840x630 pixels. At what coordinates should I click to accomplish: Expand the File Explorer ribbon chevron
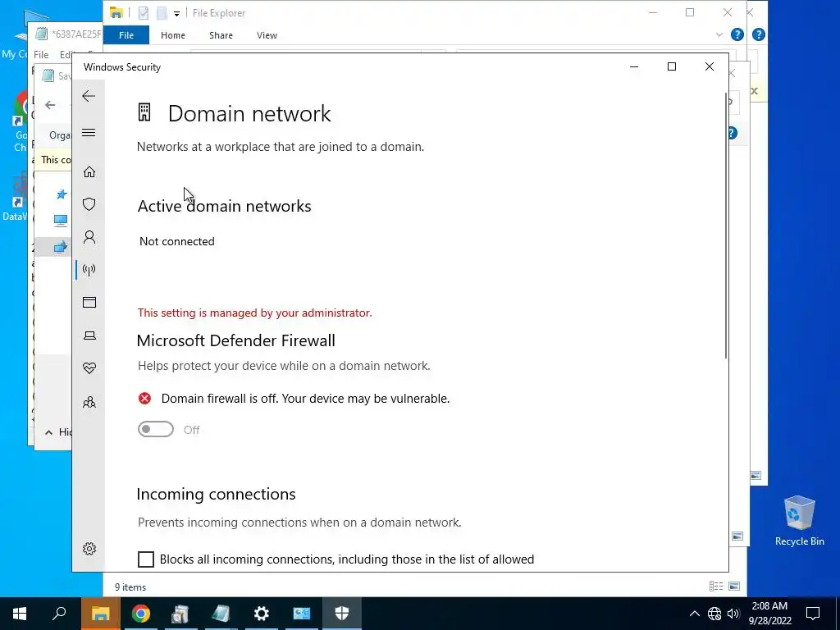pyautogui.click(x=719, y=34)
